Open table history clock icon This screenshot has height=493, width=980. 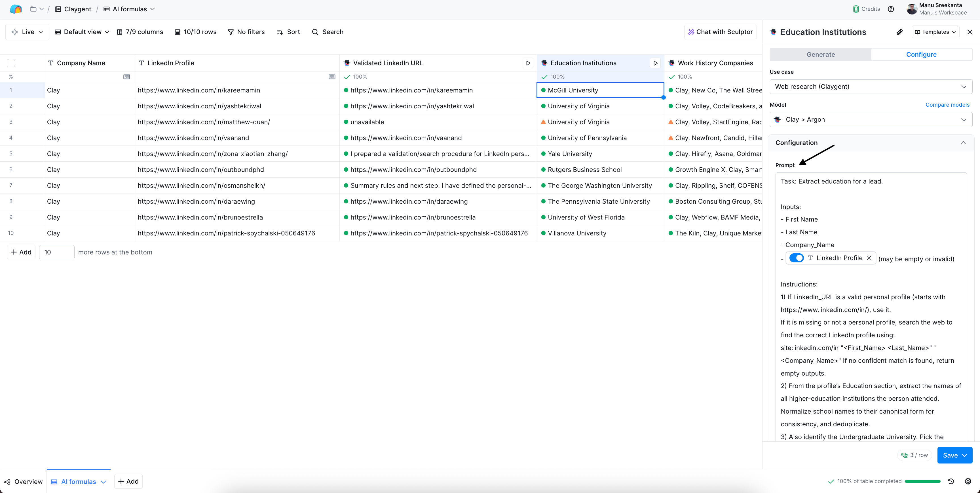951,481
